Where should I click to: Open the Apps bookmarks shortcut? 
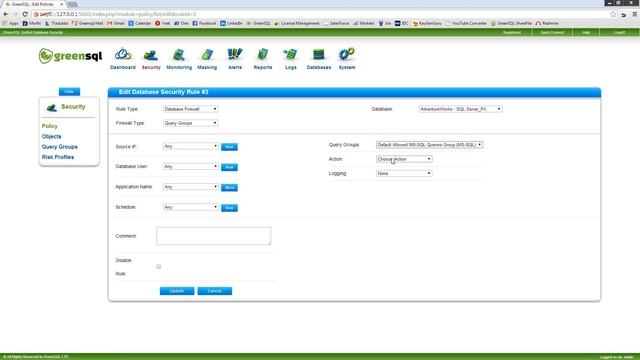(11, 23)
